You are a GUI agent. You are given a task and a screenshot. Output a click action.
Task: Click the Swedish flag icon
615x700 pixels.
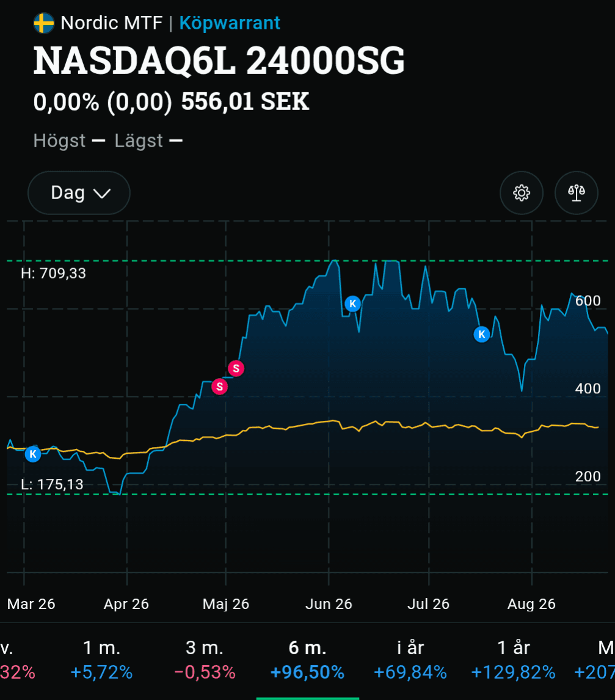44,23
